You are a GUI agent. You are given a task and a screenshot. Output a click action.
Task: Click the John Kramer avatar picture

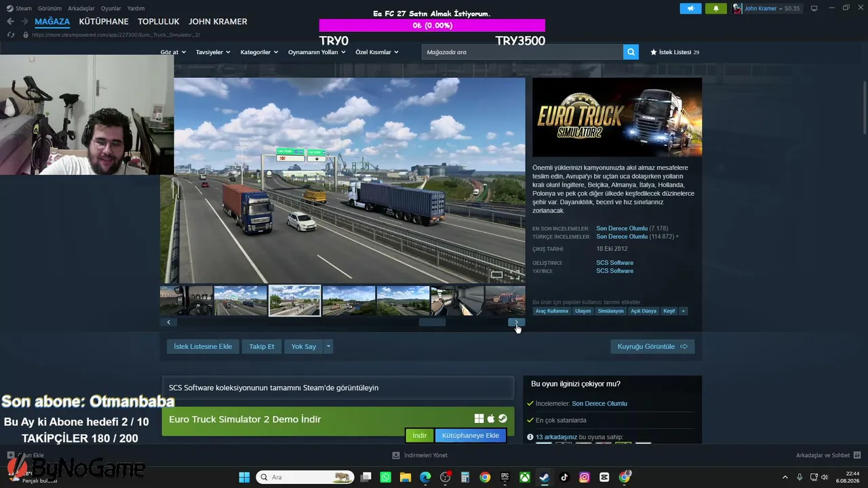737,8
